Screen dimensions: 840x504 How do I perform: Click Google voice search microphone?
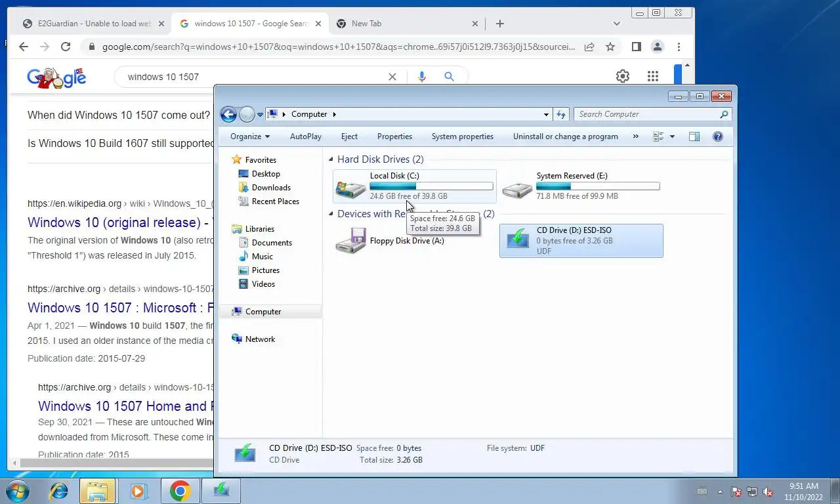tap(422, 77)
